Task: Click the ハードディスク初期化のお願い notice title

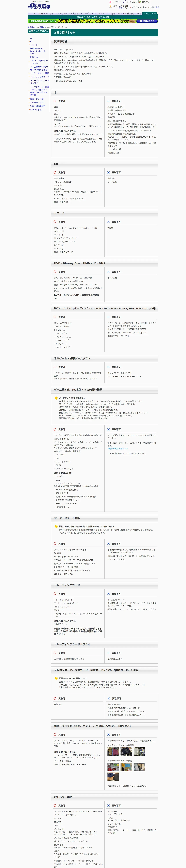Action: pos(72,398)
